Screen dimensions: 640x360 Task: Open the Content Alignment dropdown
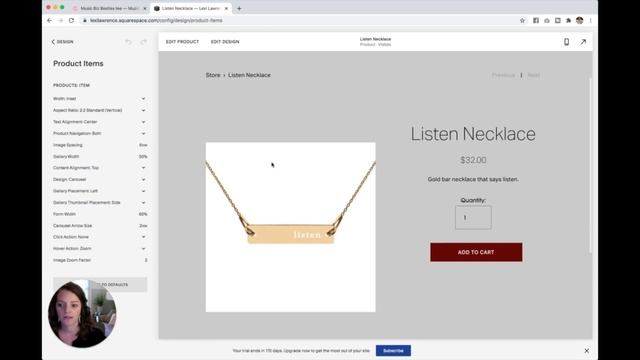pos(100,168)
